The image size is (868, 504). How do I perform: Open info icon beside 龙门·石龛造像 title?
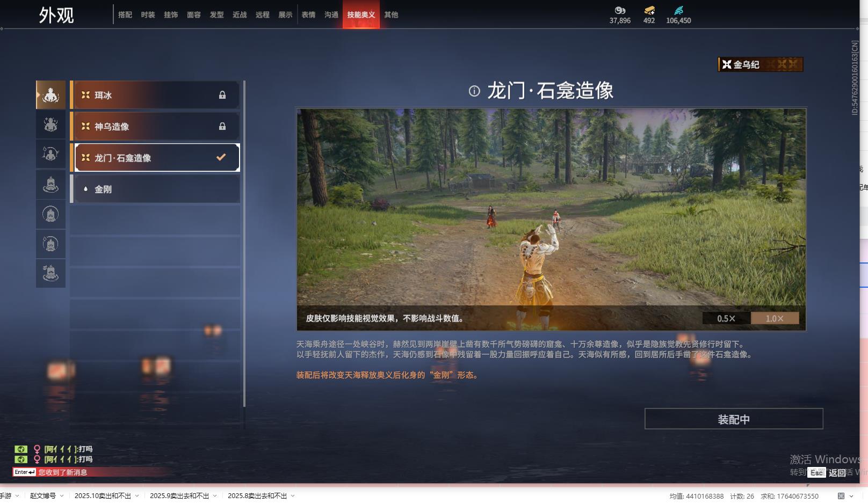click(x=474, y=91)
